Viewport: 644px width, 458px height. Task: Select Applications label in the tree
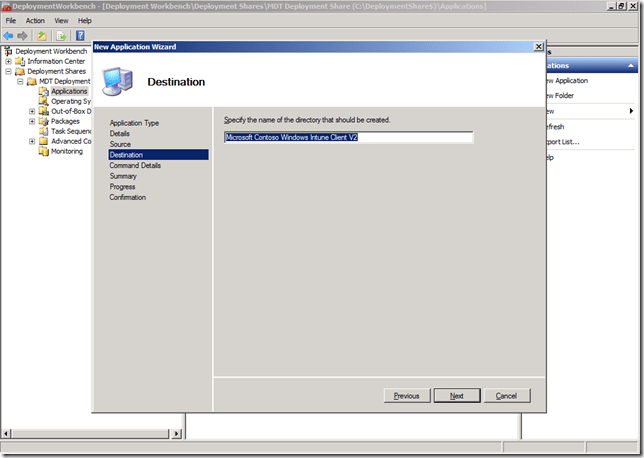pos(69,91)
